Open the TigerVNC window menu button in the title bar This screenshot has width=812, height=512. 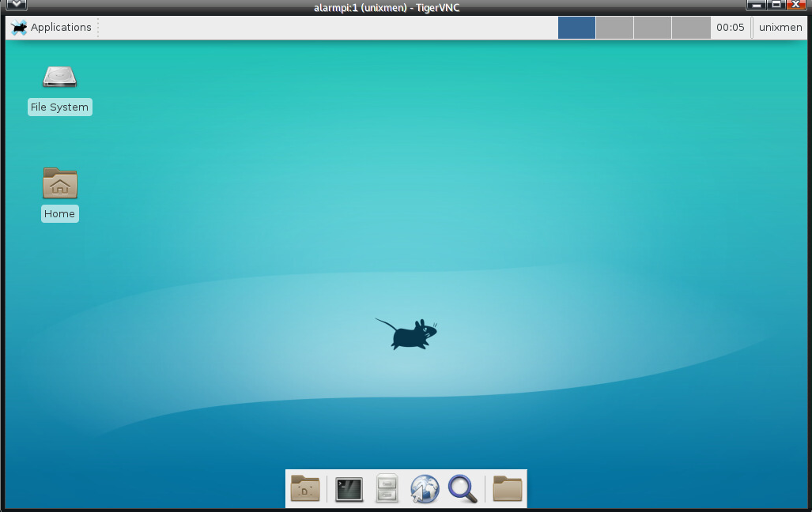coord(16,5)
